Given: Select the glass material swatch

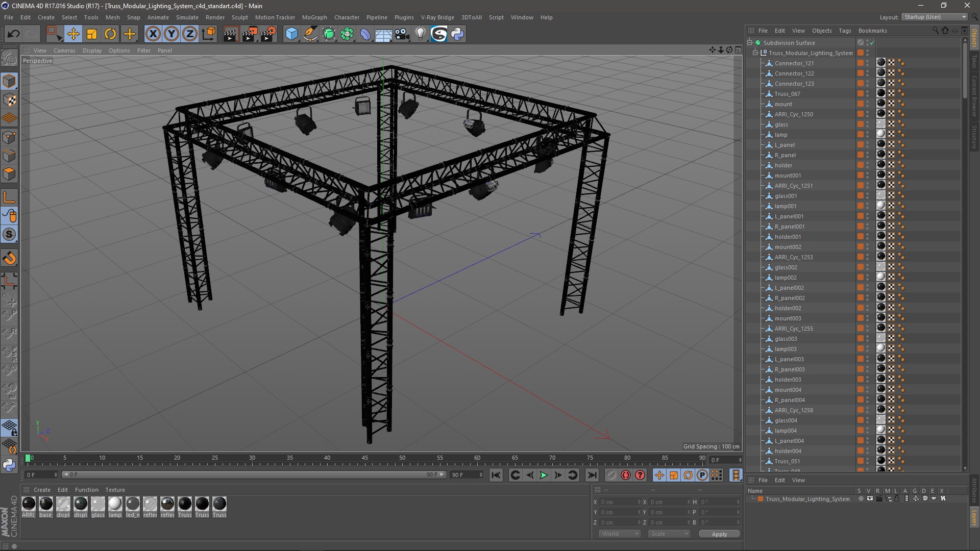Looking at the screenshot, I should point(98,504).
